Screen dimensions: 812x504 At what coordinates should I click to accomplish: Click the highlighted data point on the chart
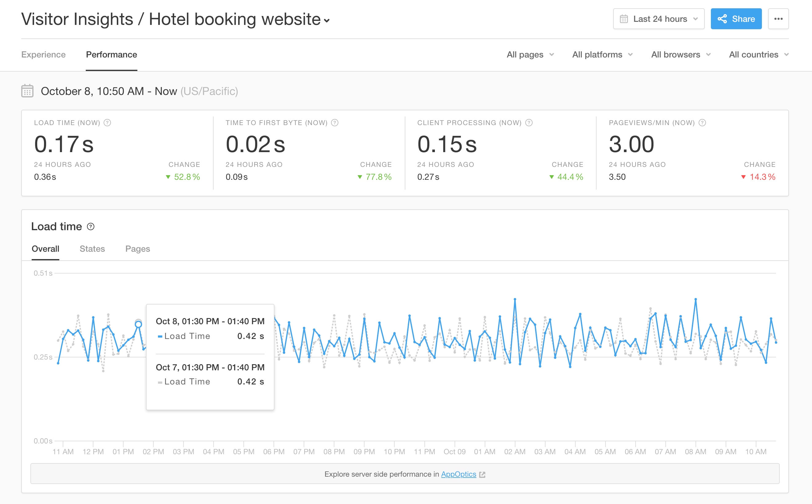pos(138,324)
